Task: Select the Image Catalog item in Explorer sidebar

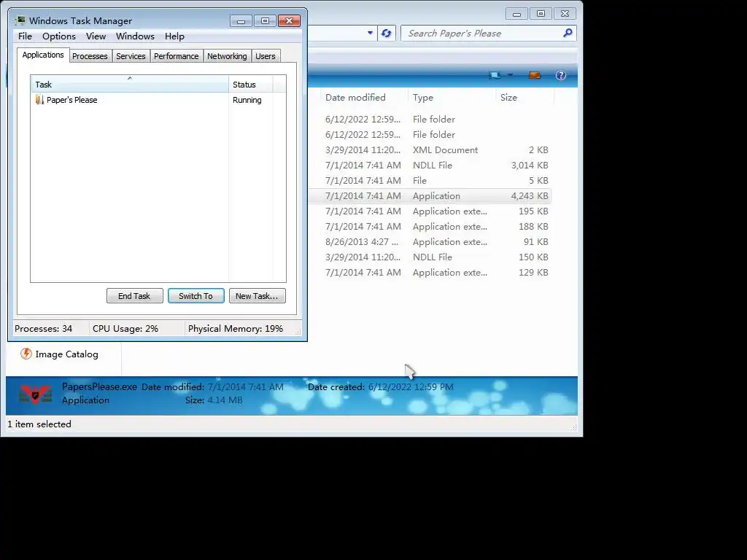Action: click(x=59, y=354)
